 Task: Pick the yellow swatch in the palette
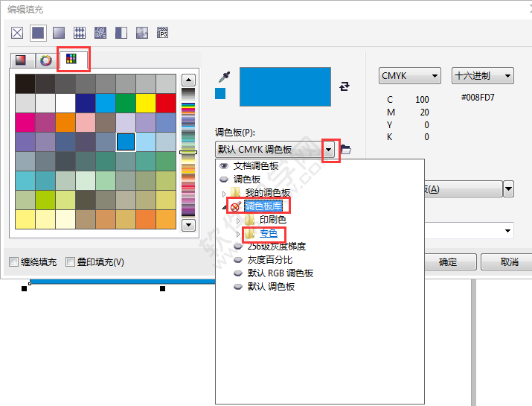tap(146, 103)
